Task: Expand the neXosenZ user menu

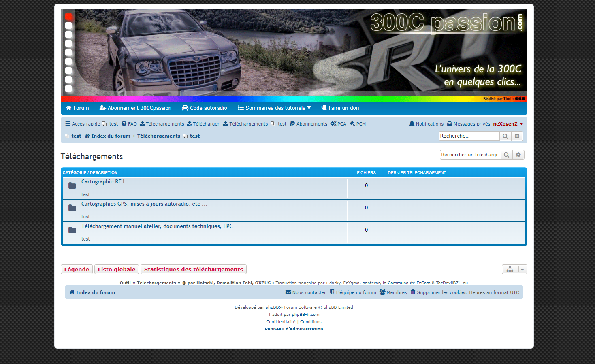Action: point(508,124)
